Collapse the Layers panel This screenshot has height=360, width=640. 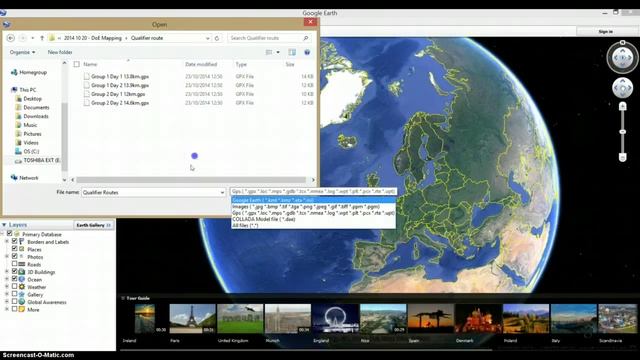point(4,225)
